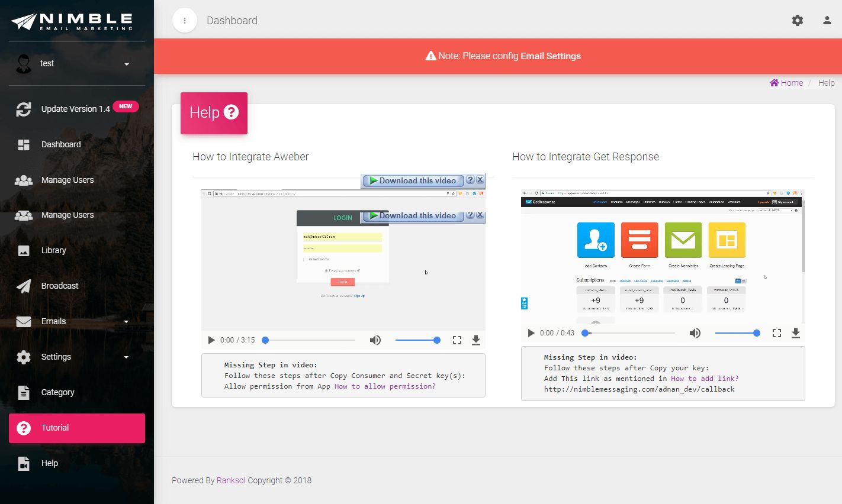Open Update Version 1.4 from sidebar
This screenshot has width=842, height=504.
pos(77,109)
